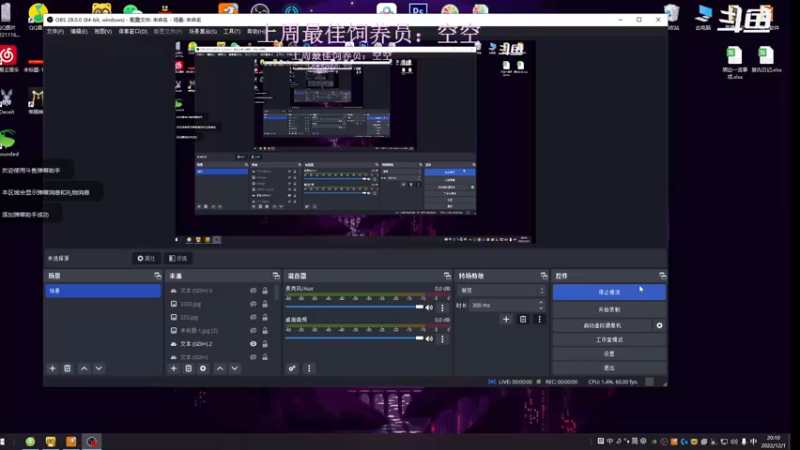Open the 设置 button in controls
800x450 pixels.
(x=609, y=354)
